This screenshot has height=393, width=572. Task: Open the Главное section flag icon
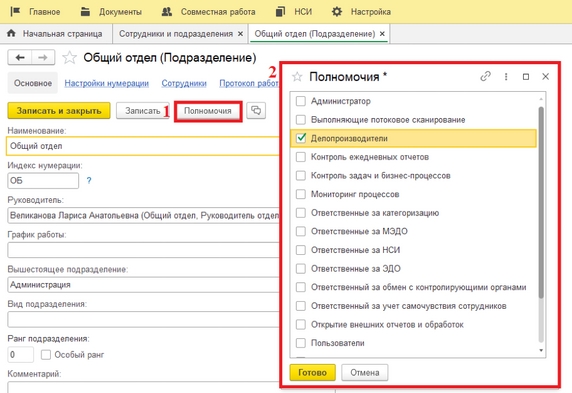[x=15, y=12]
